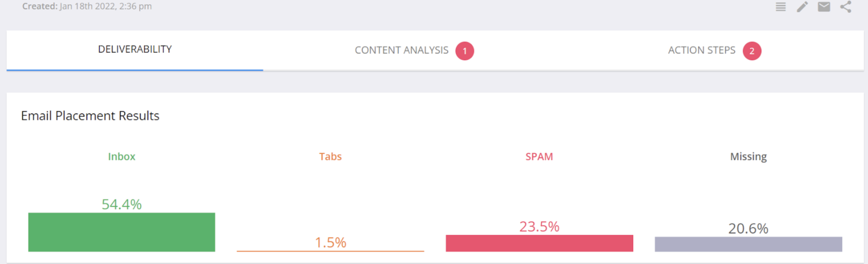Click the SPAM column label
This screenshot has height=264, width=868.
pyautogui.click(x=539, y=157)
